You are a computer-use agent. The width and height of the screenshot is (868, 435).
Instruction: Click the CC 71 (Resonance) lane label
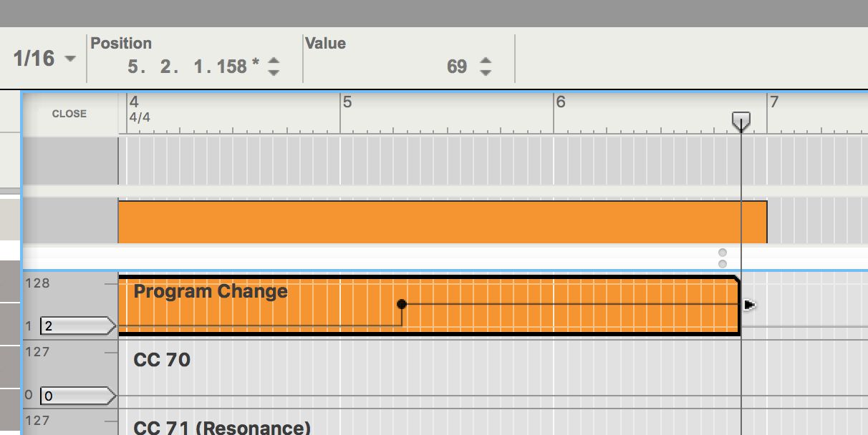222,428
